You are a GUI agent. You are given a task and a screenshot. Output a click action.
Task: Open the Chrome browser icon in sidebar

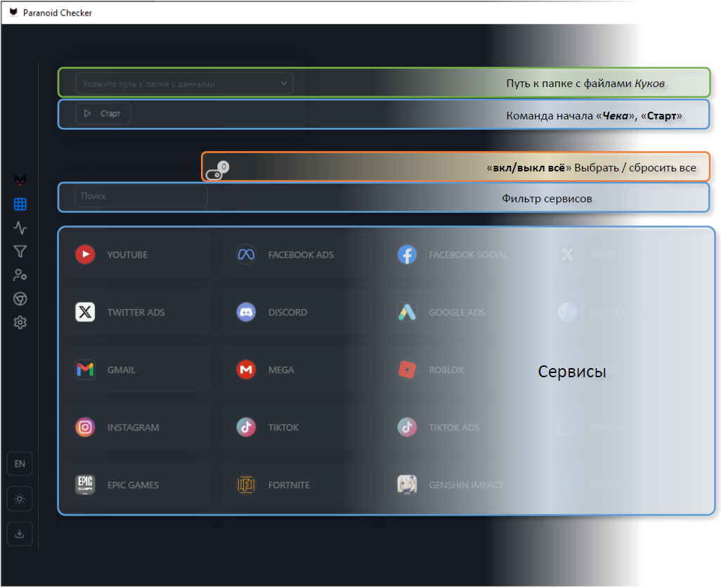coord(20,299)
